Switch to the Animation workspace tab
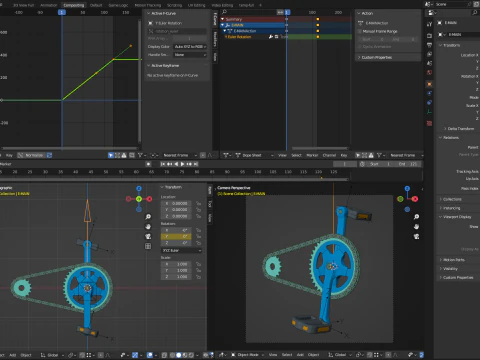Screen dimensions: 480x360 point(48,5)
